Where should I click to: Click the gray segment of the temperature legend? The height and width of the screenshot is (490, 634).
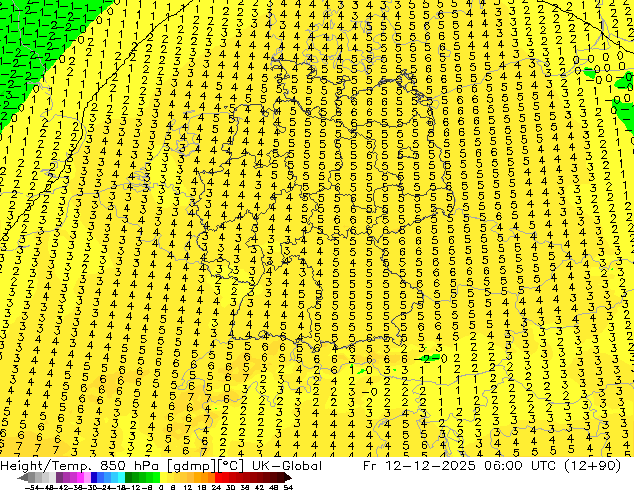(x=42, y=478)
